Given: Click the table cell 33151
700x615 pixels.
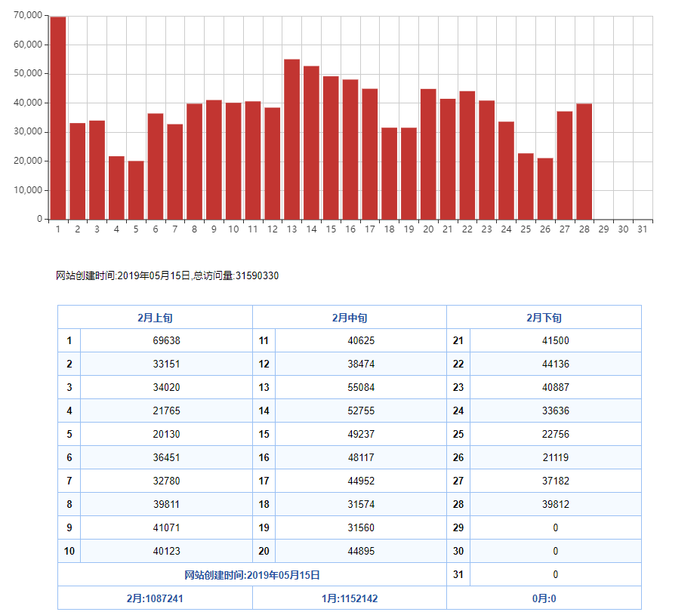Looking at the screenshot, I should coord(167,364).
